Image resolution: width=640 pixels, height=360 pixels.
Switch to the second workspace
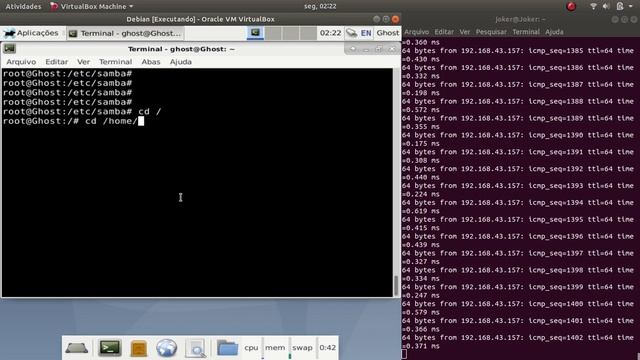coord(273,33)
